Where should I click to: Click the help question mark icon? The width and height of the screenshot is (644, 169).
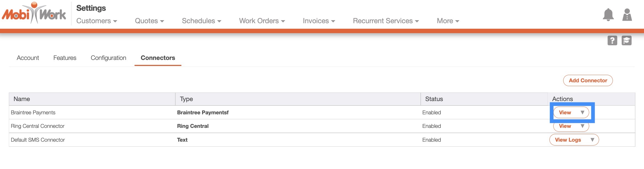click(x=612, y=41)
